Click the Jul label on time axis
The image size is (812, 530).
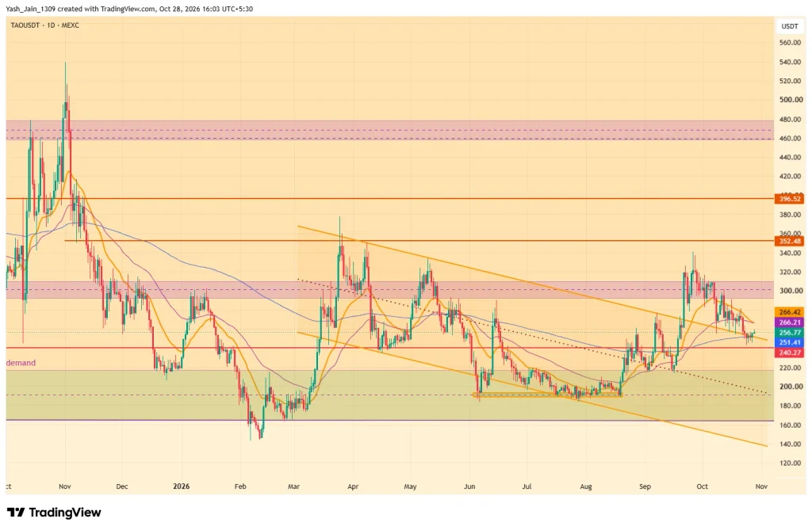point(527,486)
